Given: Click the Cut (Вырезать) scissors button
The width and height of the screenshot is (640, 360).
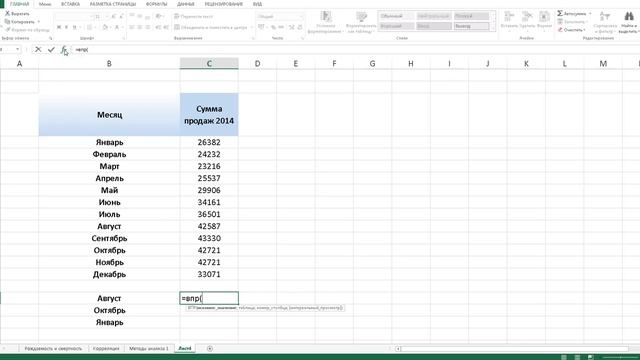Looking at the screenshot, I should click(17, 13).
